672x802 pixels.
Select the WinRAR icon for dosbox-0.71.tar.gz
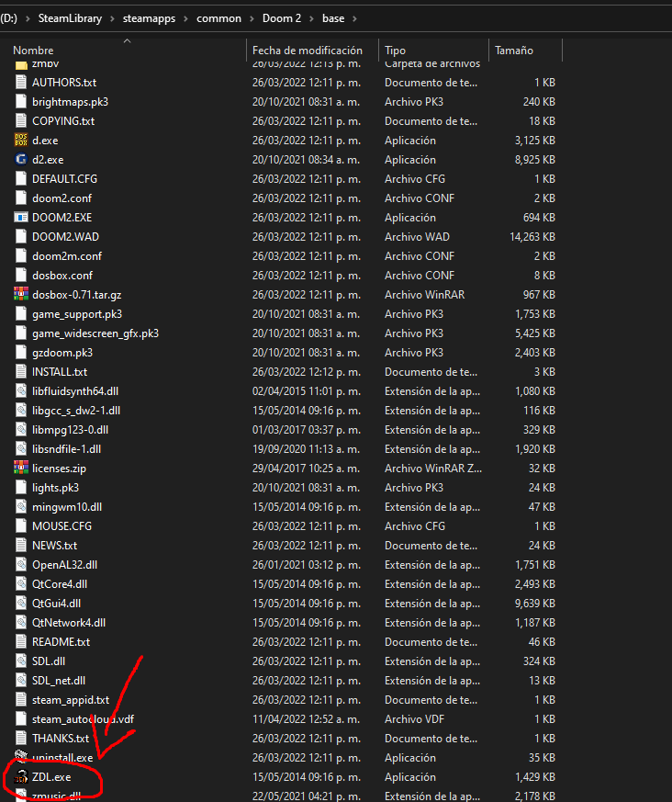[x=21, y=295]
